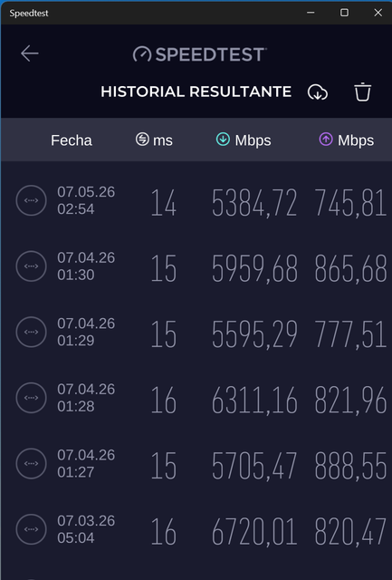Delete history with the trash icon
This screenshot has height=580, width=392.
[x=362, y=92]
